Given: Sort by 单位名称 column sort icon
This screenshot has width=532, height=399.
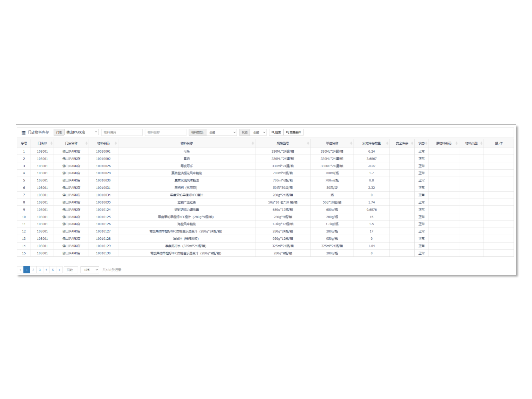Looking at the screenshot, I should (x=351, y=143).
